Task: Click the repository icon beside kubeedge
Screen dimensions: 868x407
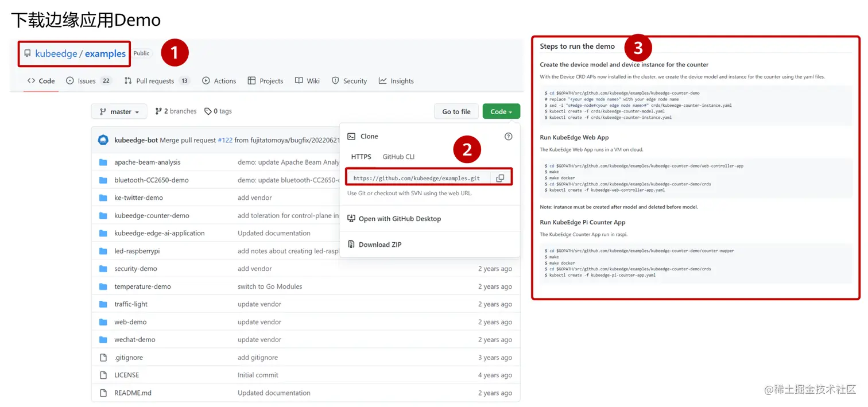Action: 28,53
